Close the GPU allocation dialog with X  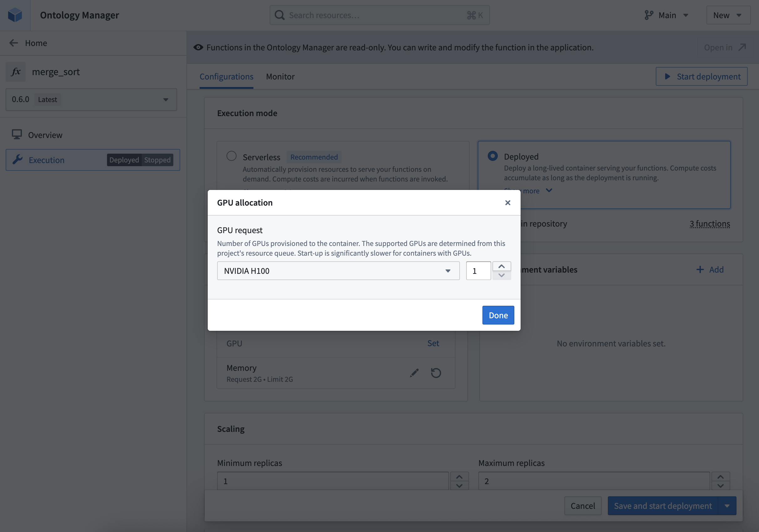click(508, 203)
